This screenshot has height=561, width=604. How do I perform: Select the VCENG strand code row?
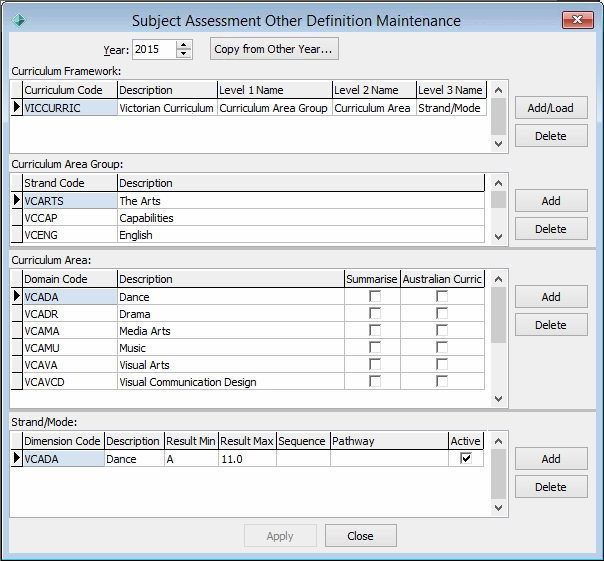click(x=70, y=235)
